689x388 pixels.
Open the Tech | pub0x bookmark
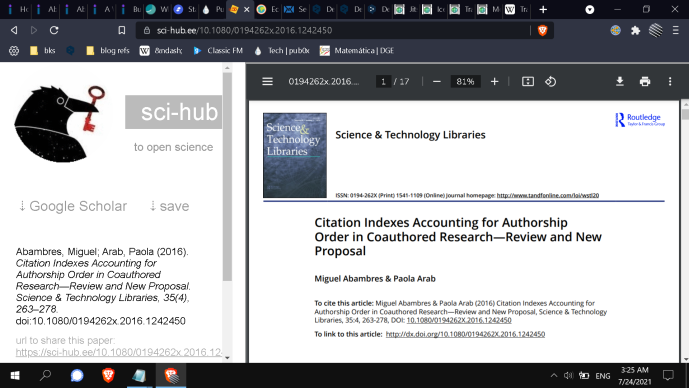point(282,51)
